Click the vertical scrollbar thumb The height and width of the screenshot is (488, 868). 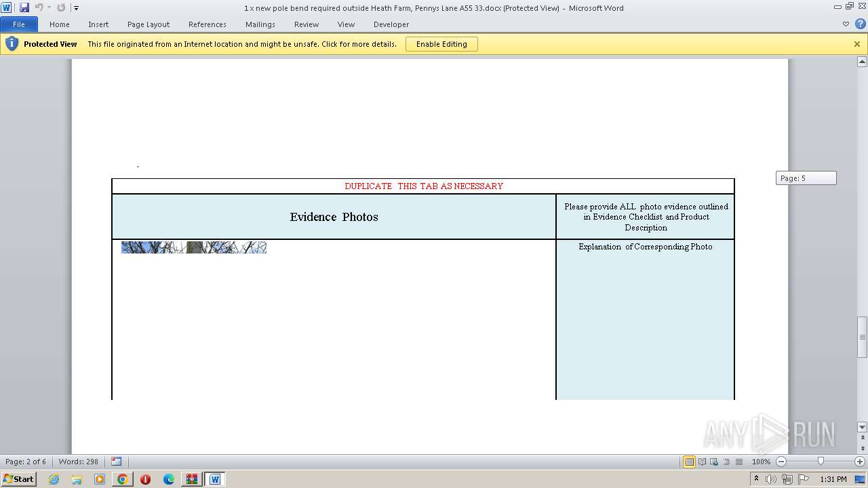[x=863, y=337]
